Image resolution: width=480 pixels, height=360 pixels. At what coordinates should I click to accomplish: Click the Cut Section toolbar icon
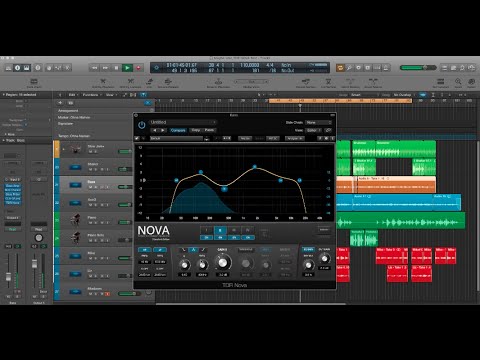tap(328, 83)
